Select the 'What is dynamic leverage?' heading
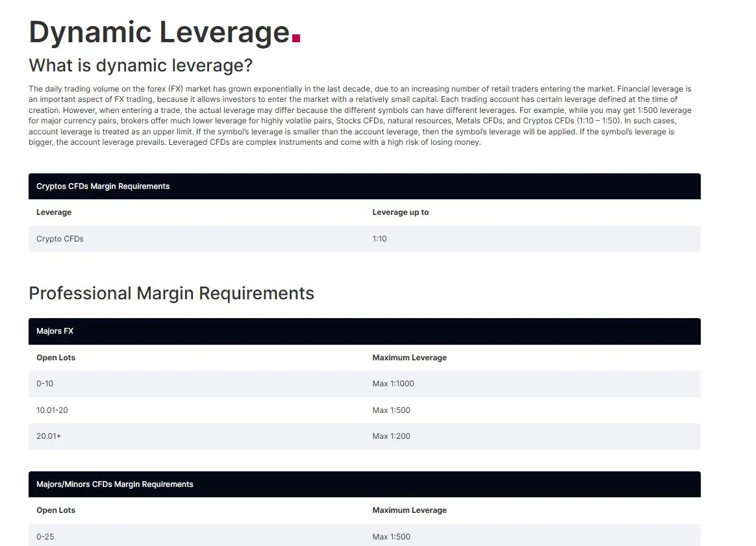Viewport: 756px width, 546px height. [140, 66]
